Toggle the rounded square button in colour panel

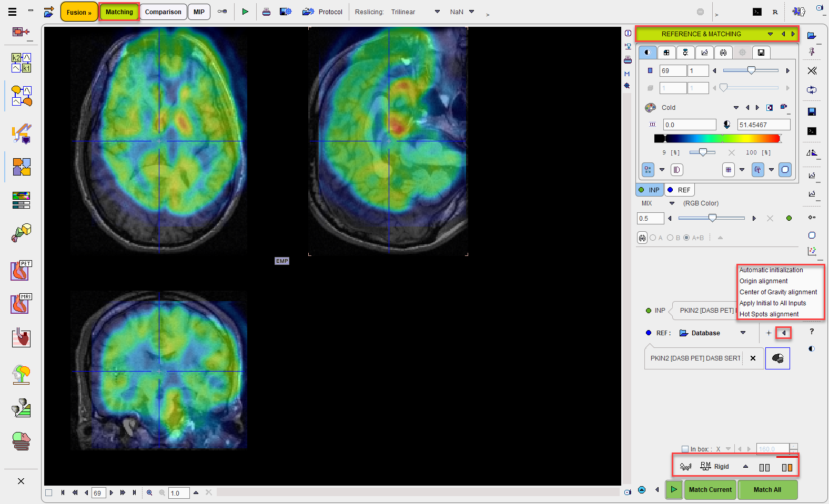pyautogui.click(x=785, y=170)
